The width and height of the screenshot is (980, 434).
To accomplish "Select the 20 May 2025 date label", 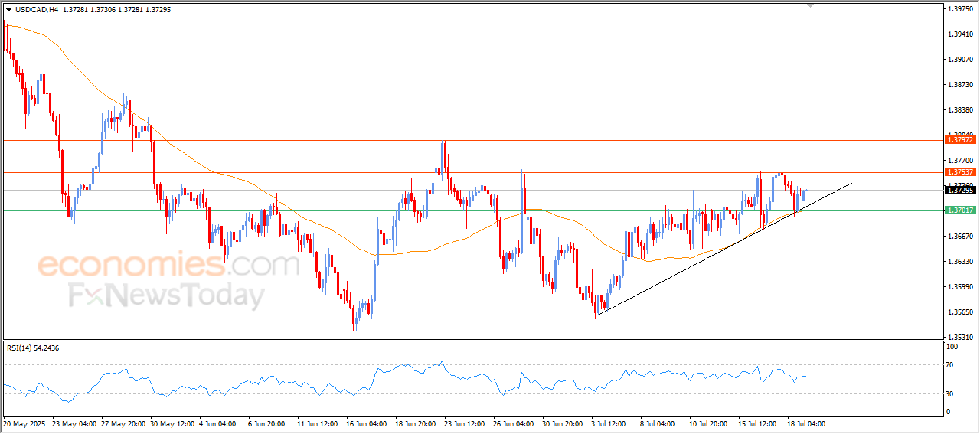I will pos(25,423).
